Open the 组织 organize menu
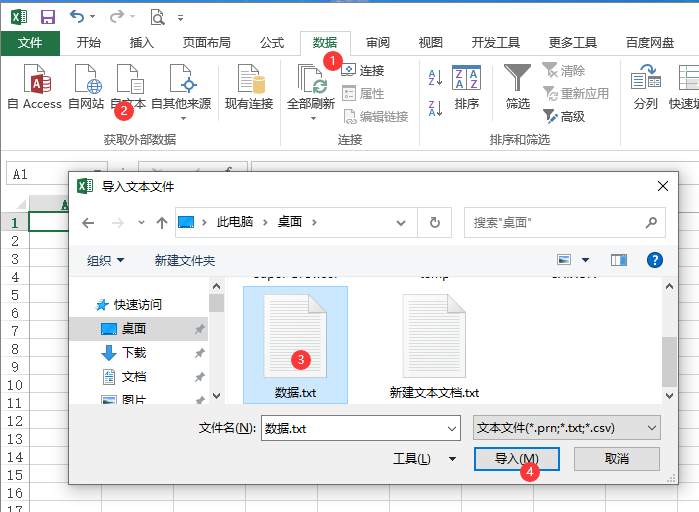The image size is (699, 512). pos(106,260)
